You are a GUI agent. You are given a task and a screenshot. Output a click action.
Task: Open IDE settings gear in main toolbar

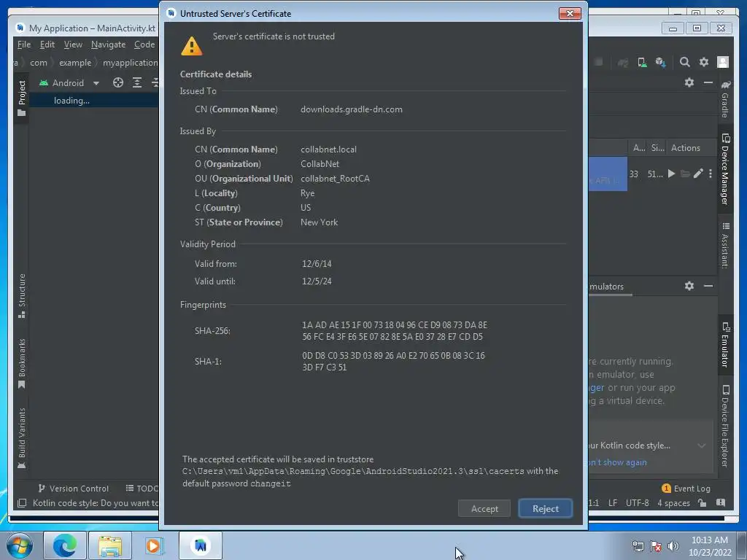pyautogui.click(x=704, y=62)
